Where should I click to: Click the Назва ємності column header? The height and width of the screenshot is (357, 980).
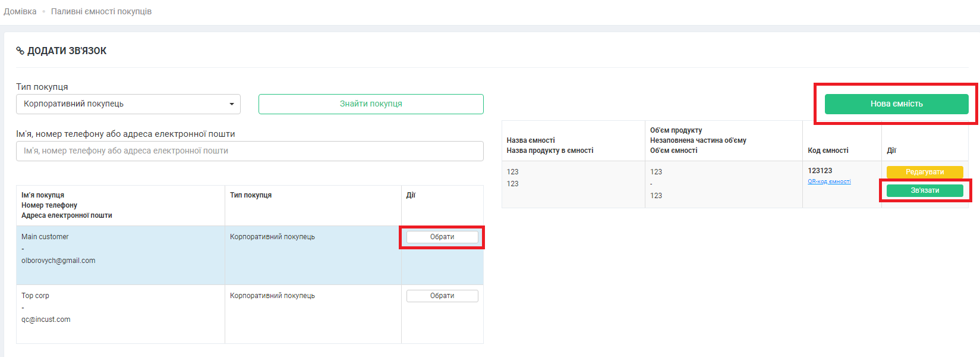531,140
